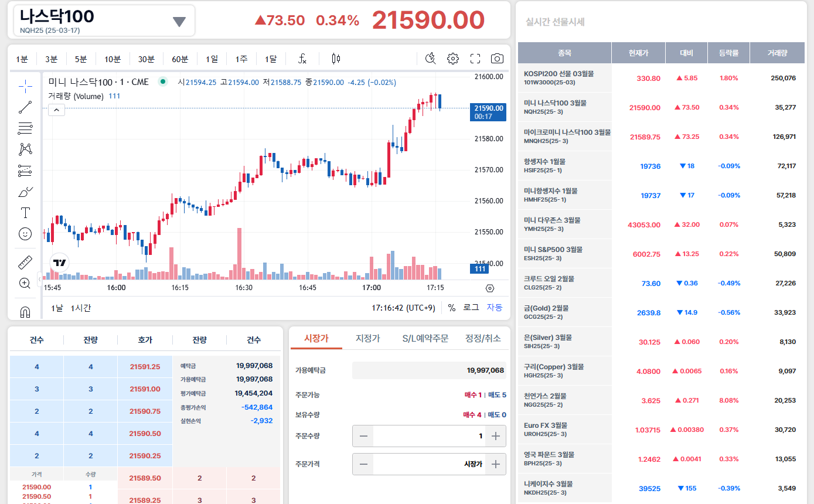Take a chart snapshot with camera icon

pyautogui.click(x=497, y=59)
